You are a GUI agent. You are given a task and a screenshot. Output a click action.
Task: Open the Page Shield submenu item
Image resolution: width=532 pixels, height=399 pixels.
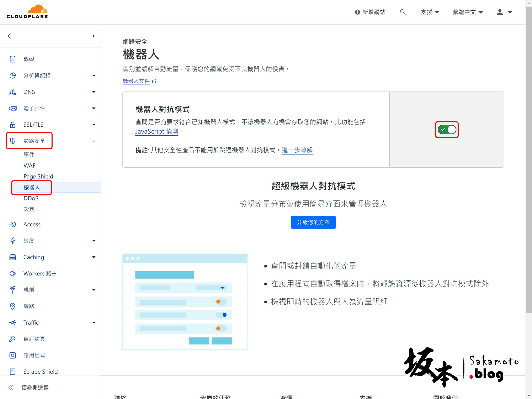point(38,176)
